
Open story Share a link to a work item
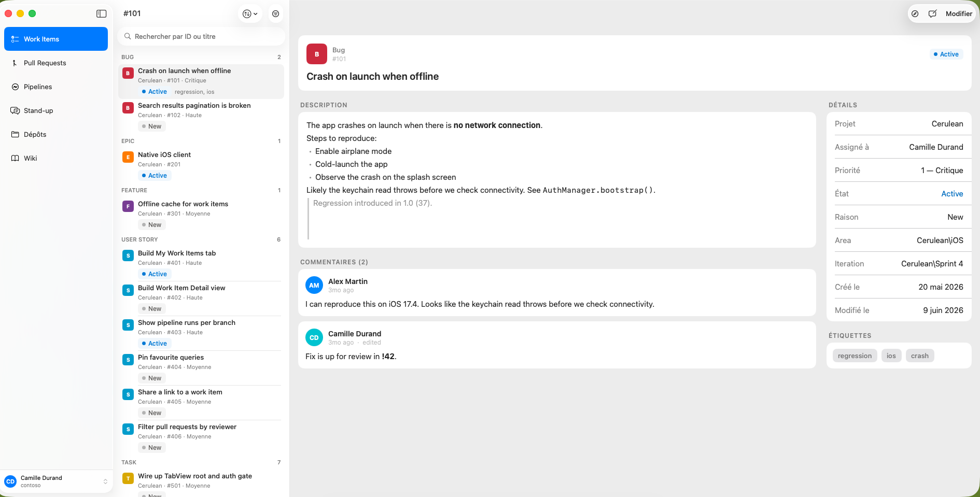(201, 403)
